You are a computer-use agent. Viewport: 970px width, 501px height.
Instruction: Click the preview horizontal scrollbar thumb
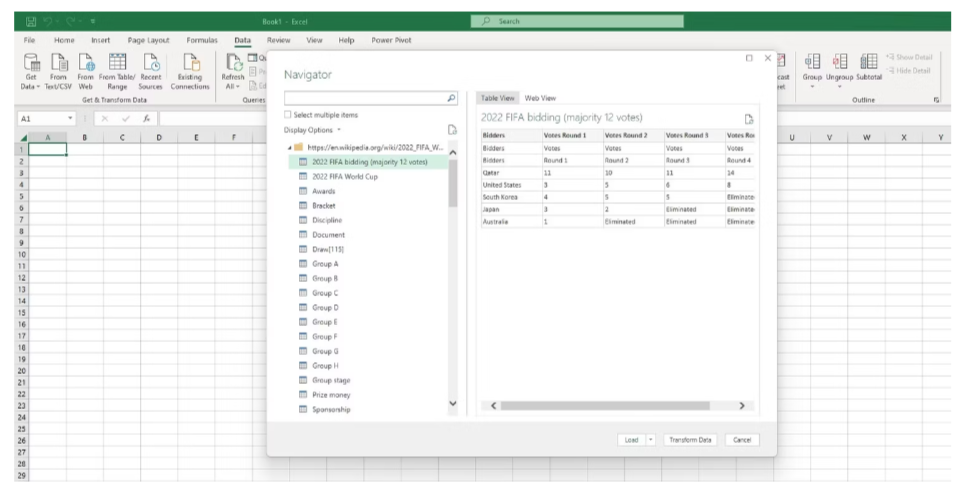click(x=605, y=406)
